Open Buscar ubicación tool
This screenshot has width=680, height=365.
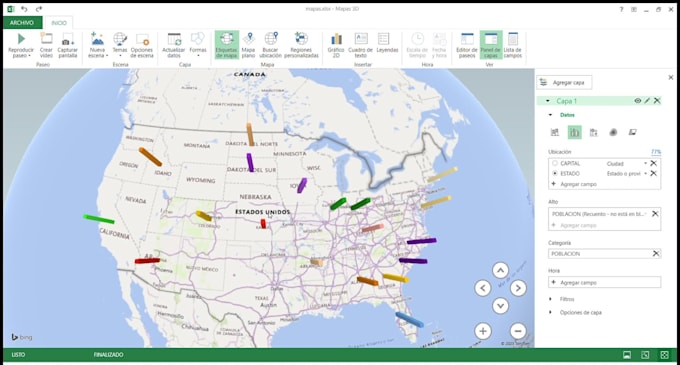[271, 45]
